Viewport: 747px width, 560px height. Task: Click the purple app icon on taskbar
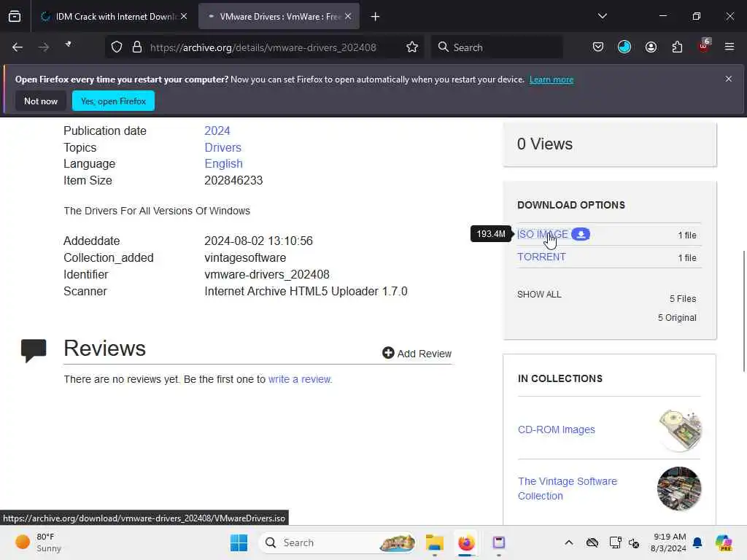coord(499,542)
